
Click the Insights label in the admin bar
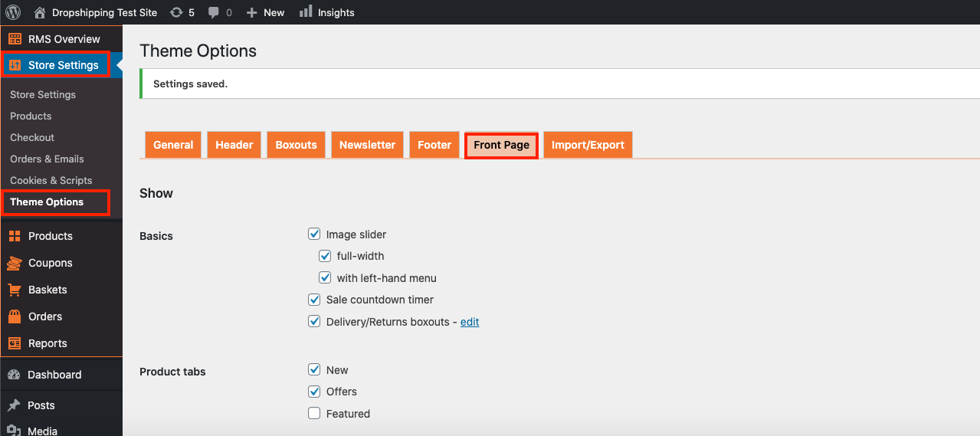(336, 12)
